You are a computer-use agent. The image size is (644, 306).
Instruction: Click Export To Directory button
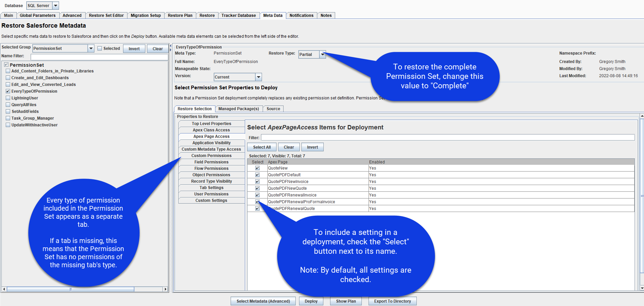tap(392, 301)
